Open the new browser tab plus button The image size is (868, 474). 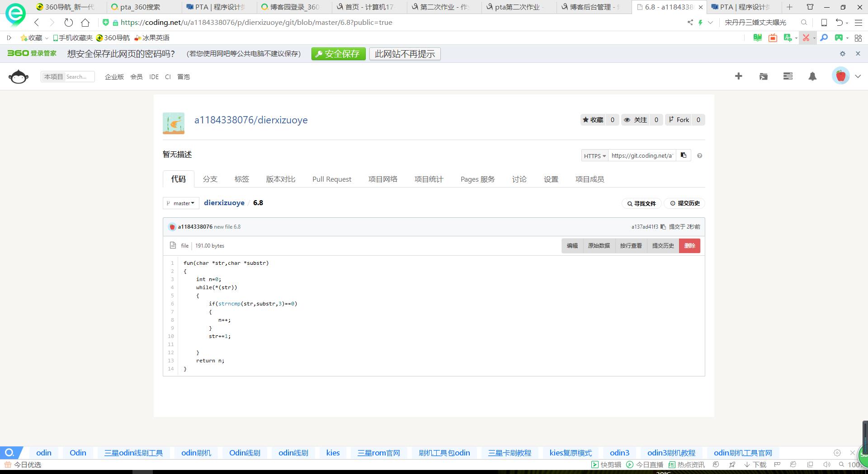tap(789, 7)
